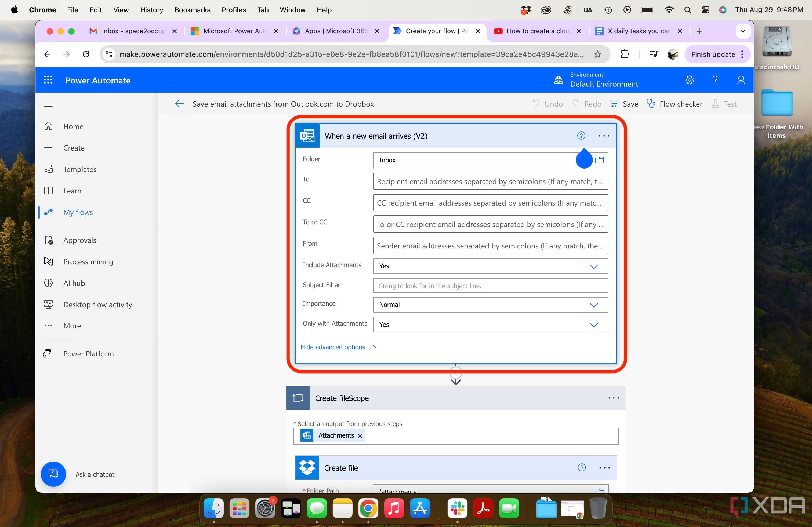The width and height of the screenshot is (812, 527).
Task: Open Finder from the Dock
Action: [x=213, y=508]
